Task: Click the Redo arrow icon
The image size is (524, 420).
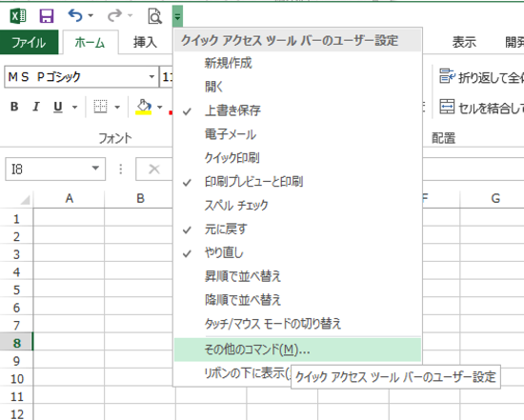Action: coord(114,15)
